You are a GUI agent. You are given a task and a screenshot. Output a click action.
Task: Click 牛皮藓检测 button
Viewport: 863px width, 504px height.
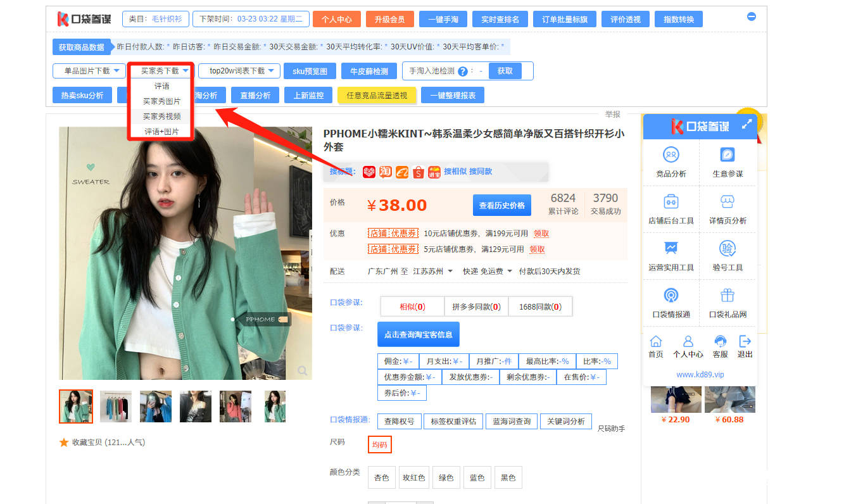point(369,71)
